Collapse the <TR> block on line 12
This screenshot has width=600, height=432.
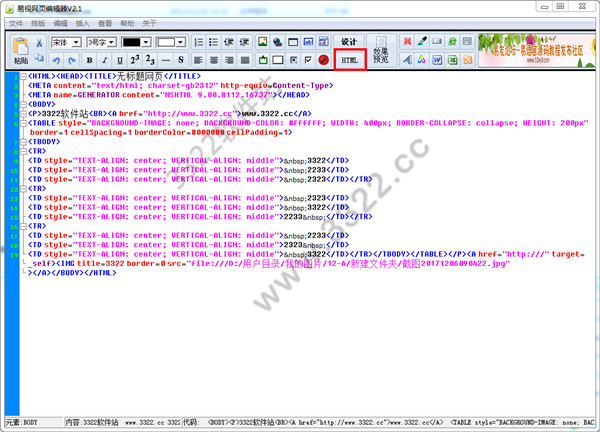pyautogui.click(x=23, y=189)
